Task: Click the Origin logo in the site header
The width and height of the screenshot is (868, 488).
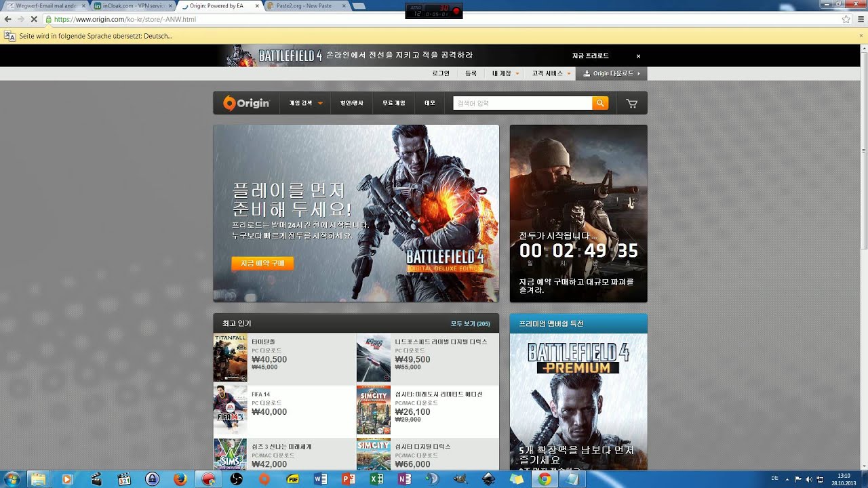Action: [x=246, y=103]
